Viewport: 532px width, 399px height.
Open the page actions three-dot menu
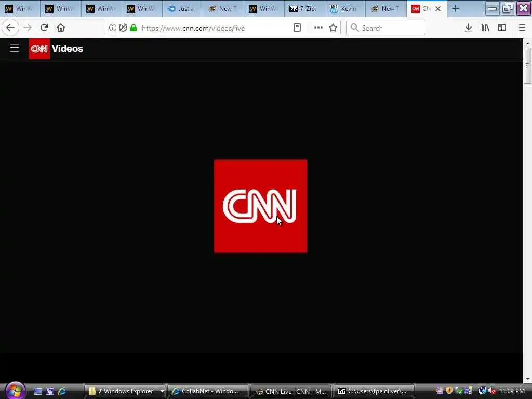click(x=318, y=28)
